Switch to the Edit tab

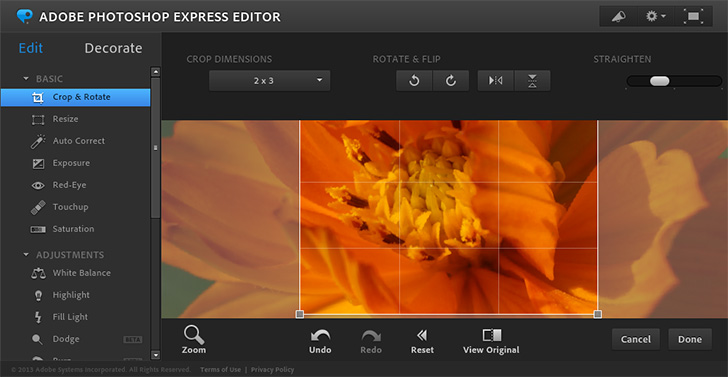click(31, 48)
